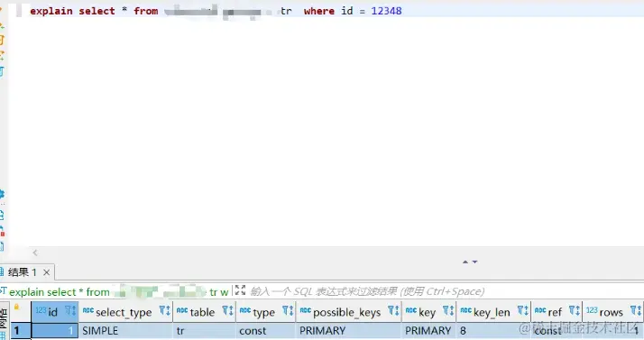Click the value 12348 in the SQL editor
The height and width of the screenshot is (340, 644).
386,11
